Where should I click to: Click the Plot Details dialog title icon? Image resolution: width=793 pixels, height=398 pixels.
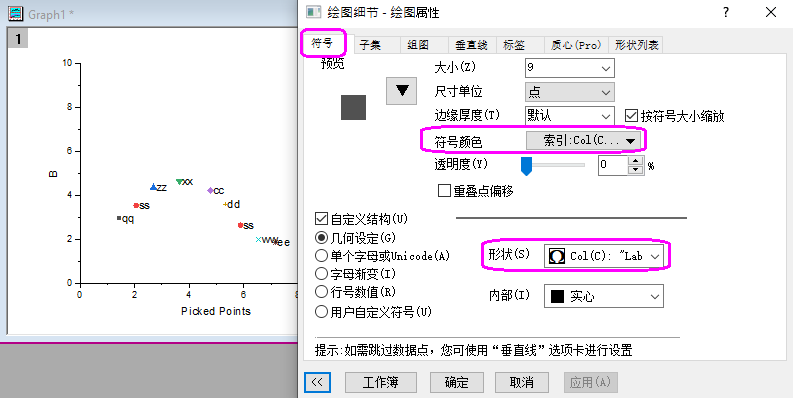(x=314, y=12)
